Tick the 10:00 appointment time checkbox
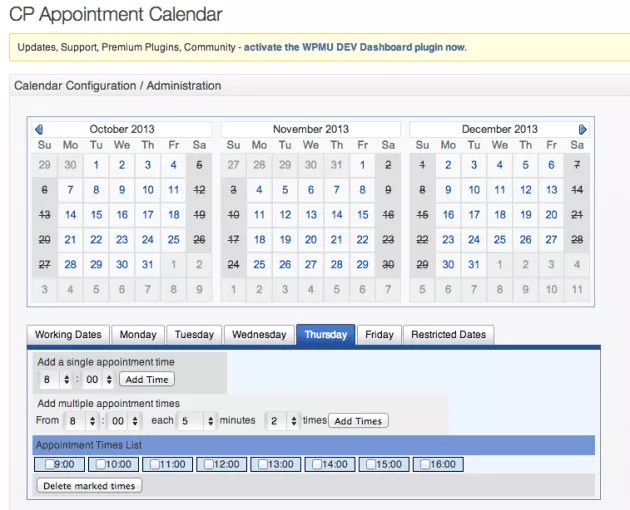This screenshot has height=510, width=630. [101, 465]
